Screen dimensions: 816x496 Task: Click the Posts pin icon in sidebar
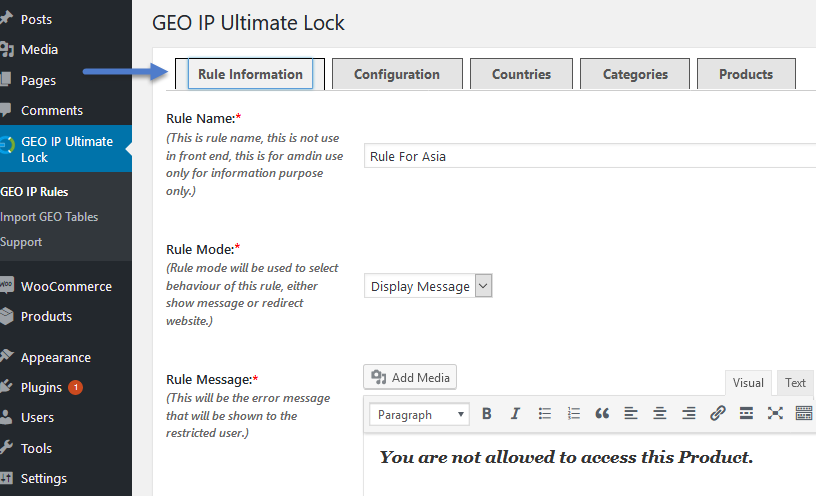(x=6, y=19)
